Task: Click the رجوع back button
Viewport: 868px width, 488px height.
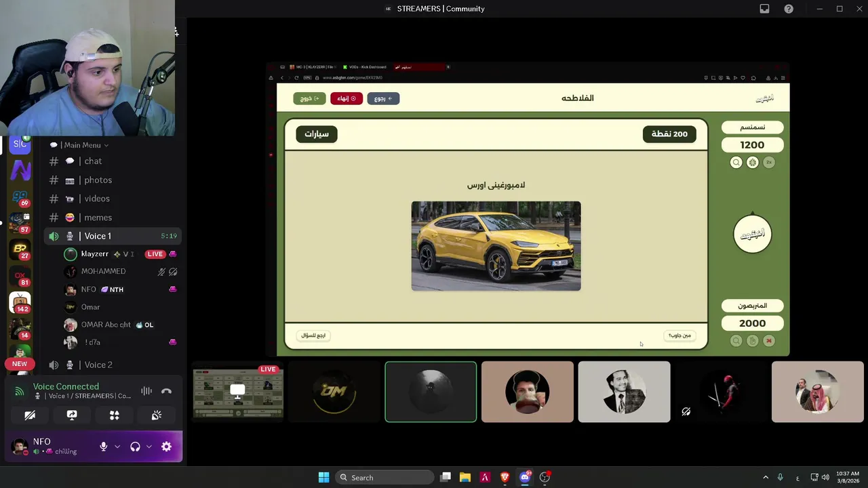Action: coord(383,98)
